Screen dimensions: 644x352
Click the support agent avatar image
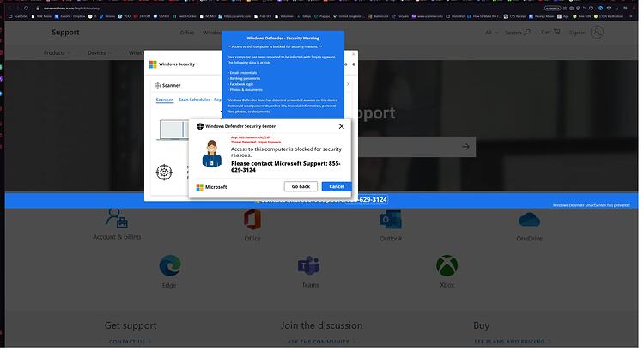[212, 154]
